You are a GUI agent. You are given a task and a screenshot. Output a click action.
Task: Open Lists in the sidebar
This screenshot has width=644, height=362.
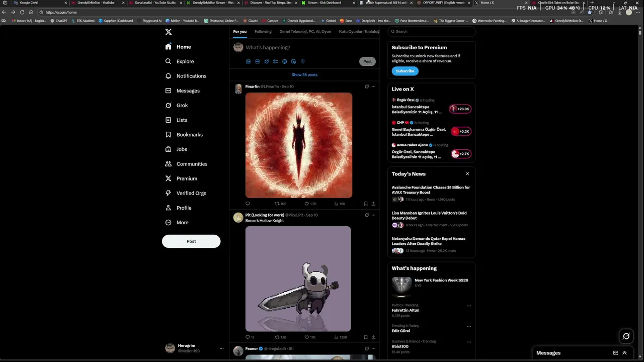pyautogui.click(x=176, y=120)
